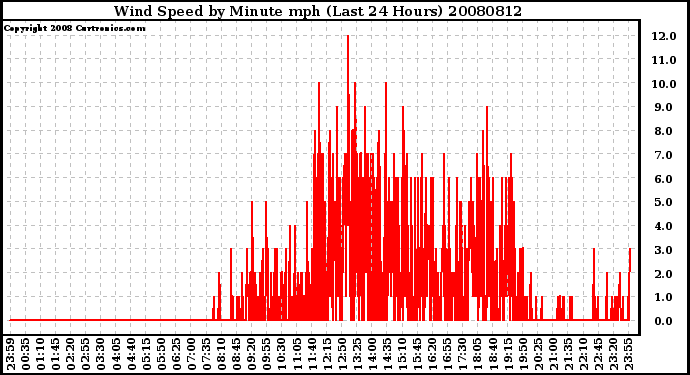Click the 09:55 time label
Screen dimensions: 690x375
266,355
